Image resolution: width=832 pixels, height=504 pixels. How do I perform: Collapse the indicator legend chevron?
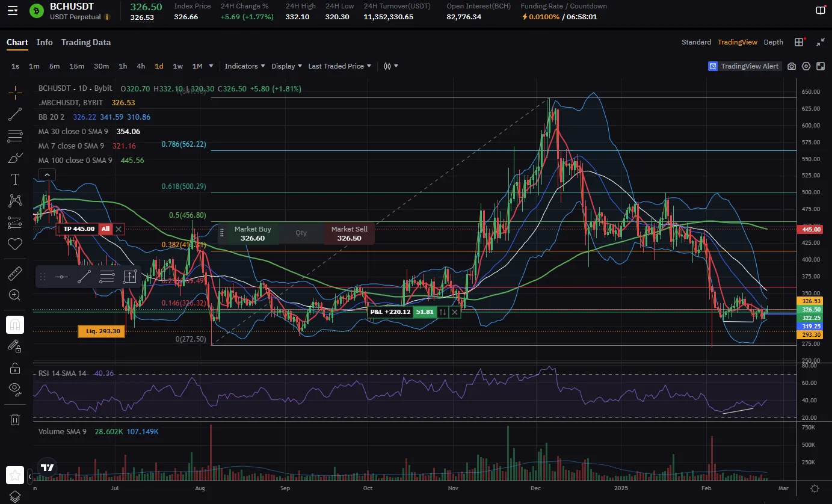point(47,175)
